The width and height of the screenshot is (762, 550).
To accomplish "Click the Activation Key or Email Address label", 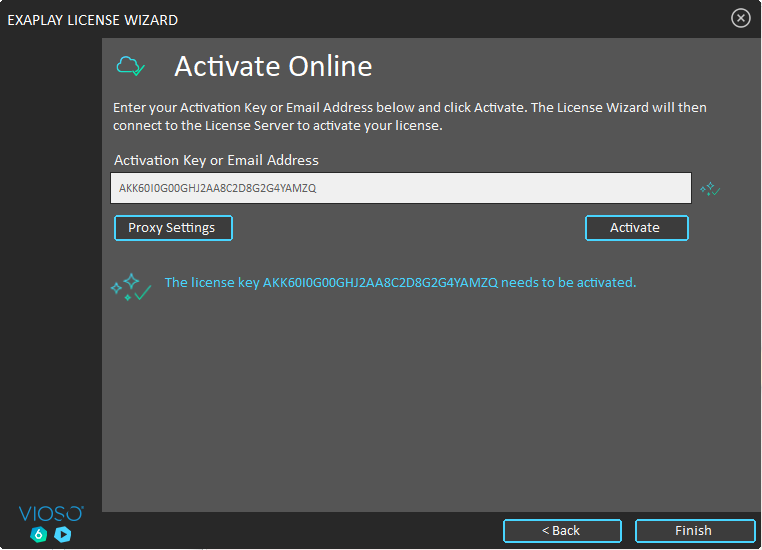I will pyautogui.click(x=216, y=160).
